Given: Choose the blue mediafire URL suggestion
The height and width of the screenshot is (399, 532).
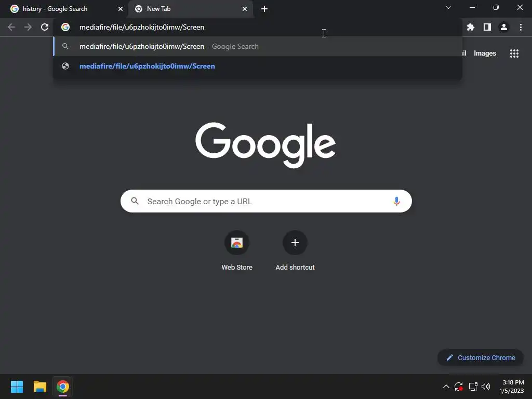Looking at the screenshot, I should pyautogui.click(x=258, y=66).
